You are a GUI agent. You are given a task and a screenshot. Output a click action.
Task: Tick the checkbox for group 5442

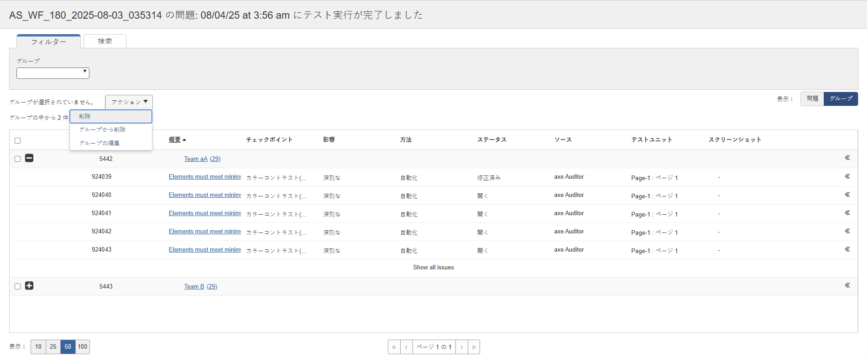point(18,159)
